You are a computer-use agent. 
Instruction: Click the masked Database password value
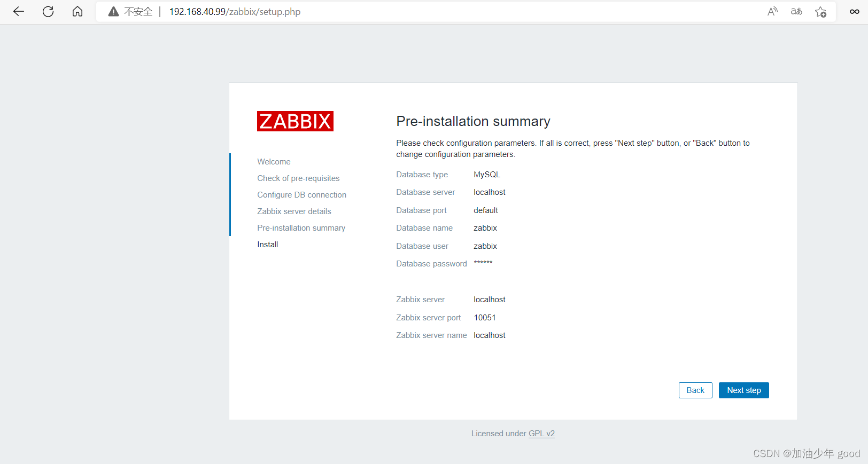pos(483,263)
